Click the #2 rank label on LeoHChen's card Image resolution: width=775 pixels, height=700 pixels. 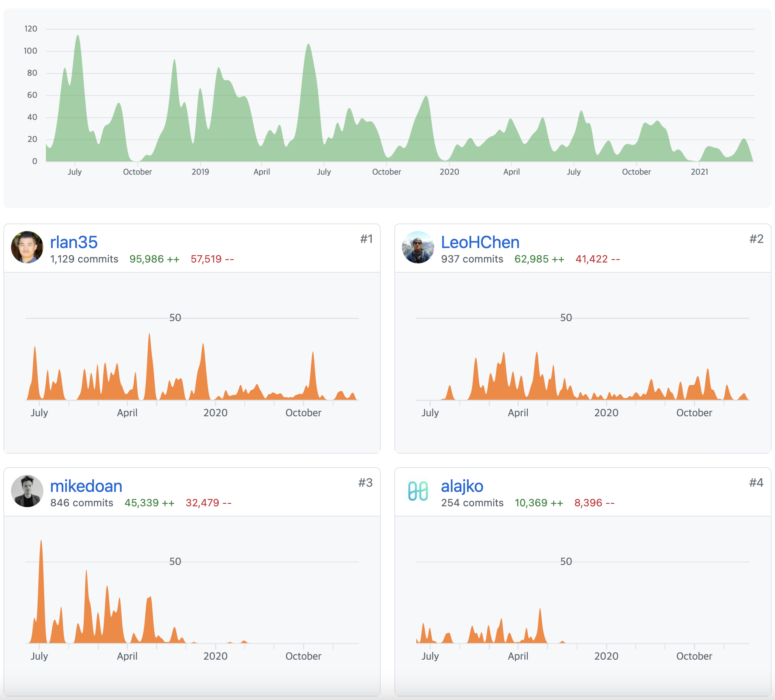pyautogui.click(x=756, y=239)
